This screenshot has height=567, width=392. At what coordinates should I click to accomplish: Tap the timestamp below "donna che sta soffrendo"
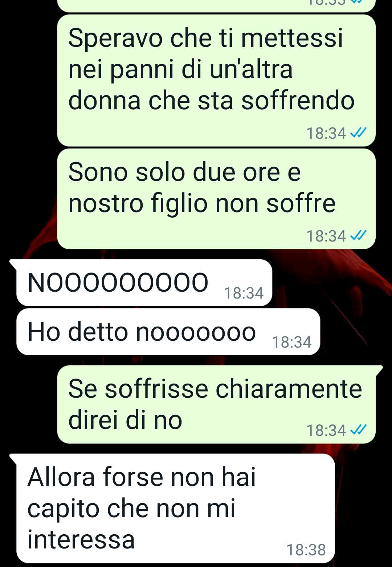pyautogui.click(x=326, y=133)
